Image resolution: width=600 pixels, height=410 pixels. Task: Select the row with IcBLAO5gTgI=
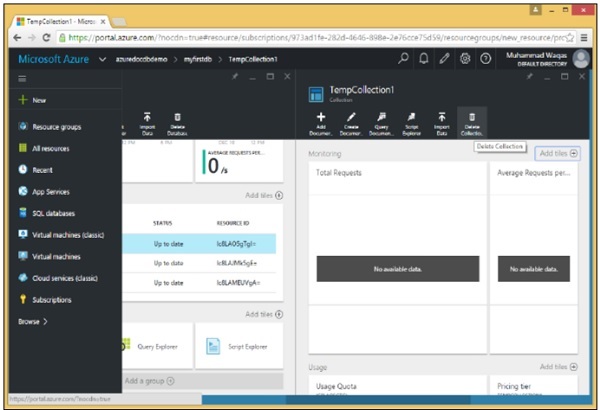coord(199,243)
